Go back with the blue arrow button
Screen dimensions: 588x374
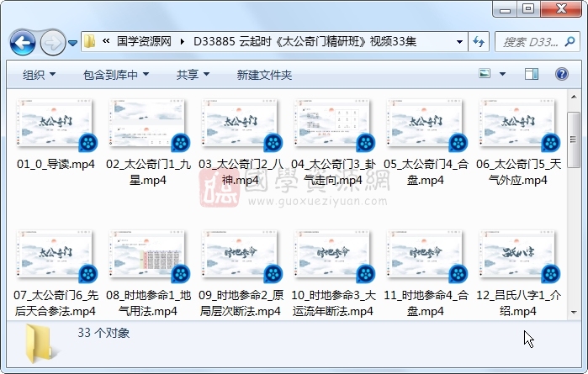(x=23, y=43)
